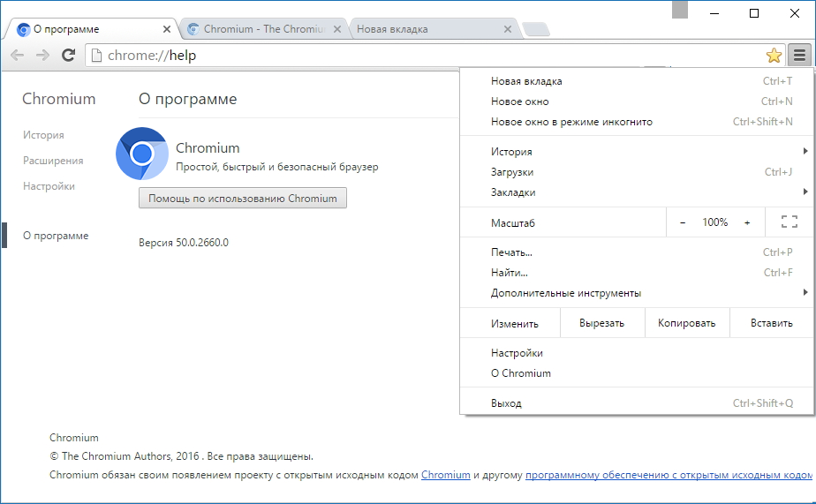This screenshot has width=816, height=504.
Task: Click the hamburger menu button
Action: tap(799, 55)
